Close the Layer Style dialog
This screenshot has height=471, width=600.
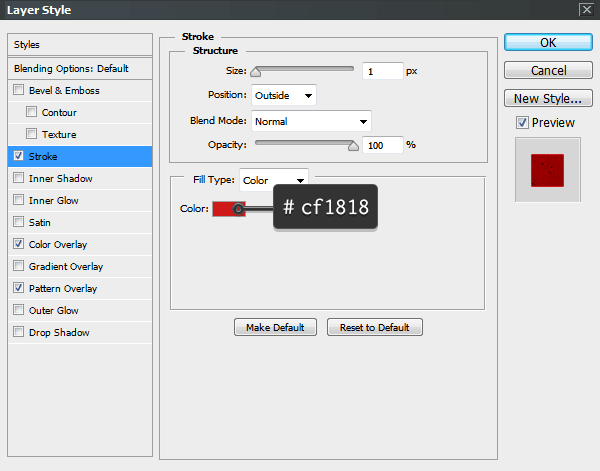585,9
